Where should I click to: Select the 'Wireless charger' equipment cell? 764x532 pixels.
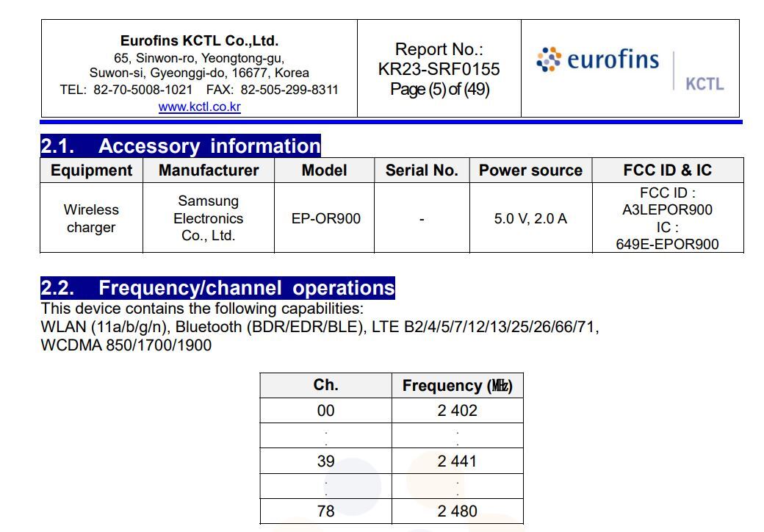coord(91,218)
